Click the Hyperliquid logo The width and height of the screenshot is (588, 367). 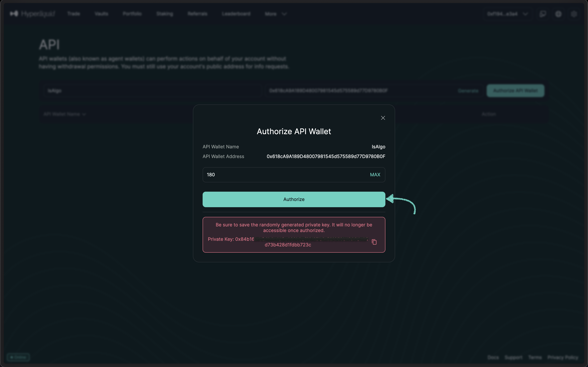pyautogui.click(x=32, y=14)
